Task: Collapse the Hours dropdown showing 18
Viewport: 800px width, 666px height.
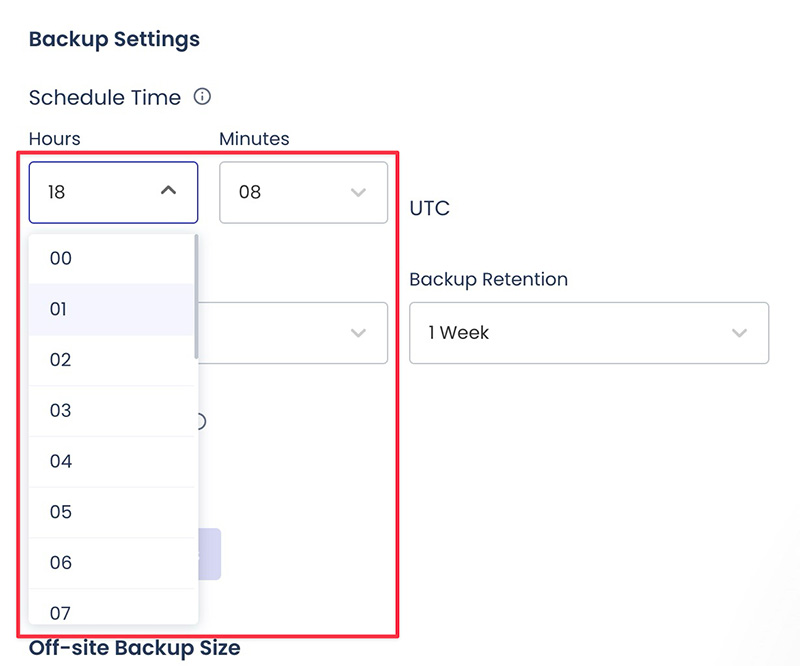Action: 113,192
